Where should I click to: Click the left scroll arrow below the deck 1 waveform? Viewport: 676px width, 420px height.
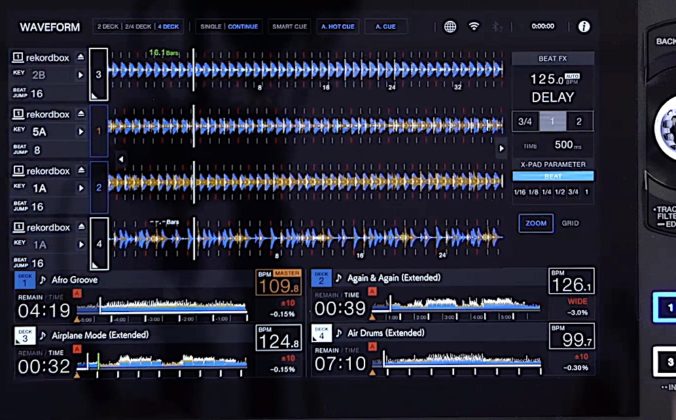(x=121, y=159)
